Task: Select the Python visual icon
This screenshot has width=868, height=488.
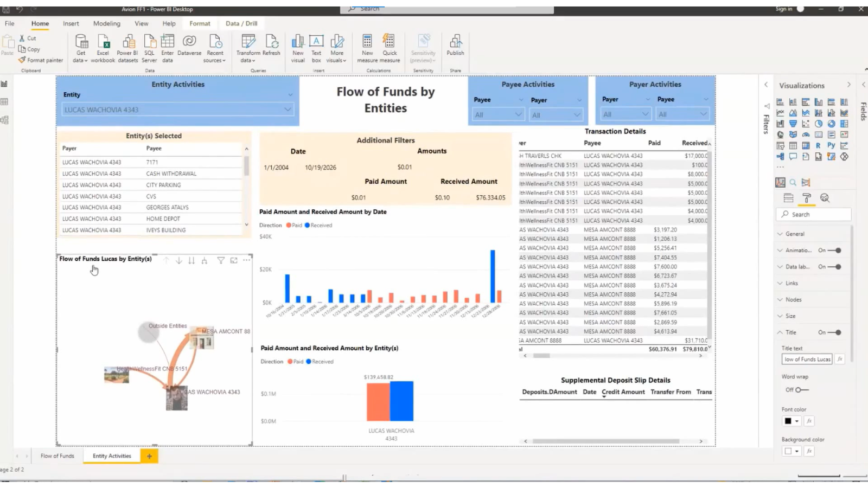Action: [831, 145]
